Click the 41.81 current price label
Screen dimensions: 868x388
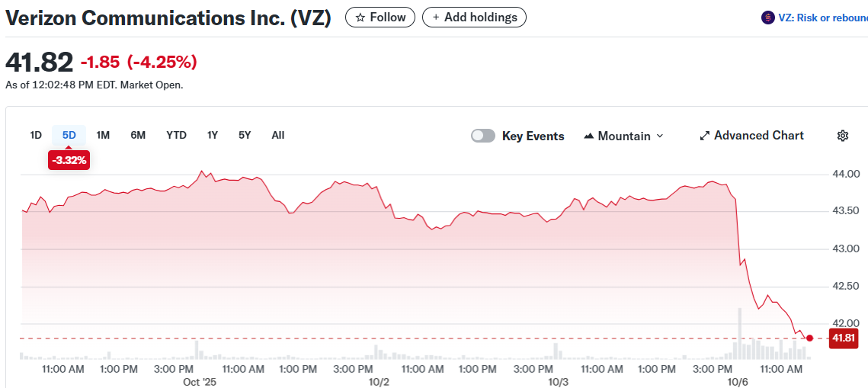coord(843,338)
